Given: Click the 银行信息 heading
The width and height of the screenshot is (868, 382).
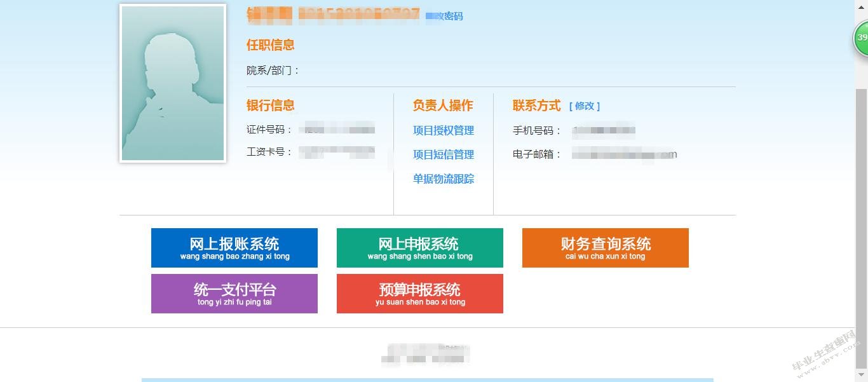Looking at the screenshot, I should (271, 106).
